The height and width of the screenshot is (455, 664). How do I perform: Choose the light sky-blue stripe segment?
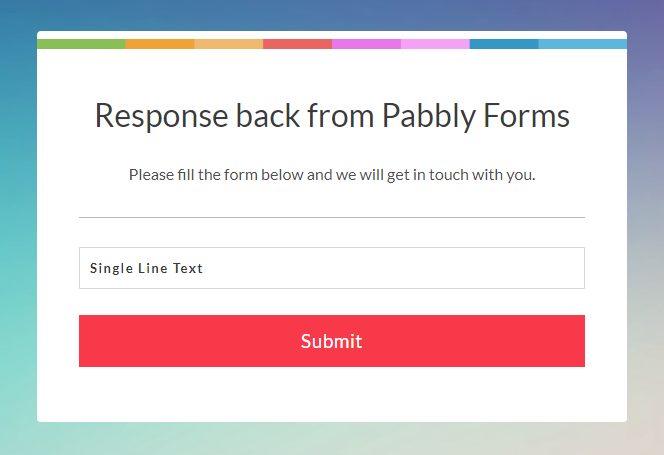pos(583,44)
